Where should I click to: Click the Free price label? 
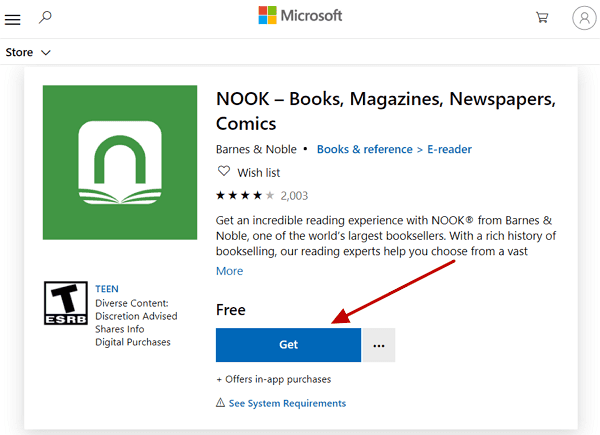[230, 310]
